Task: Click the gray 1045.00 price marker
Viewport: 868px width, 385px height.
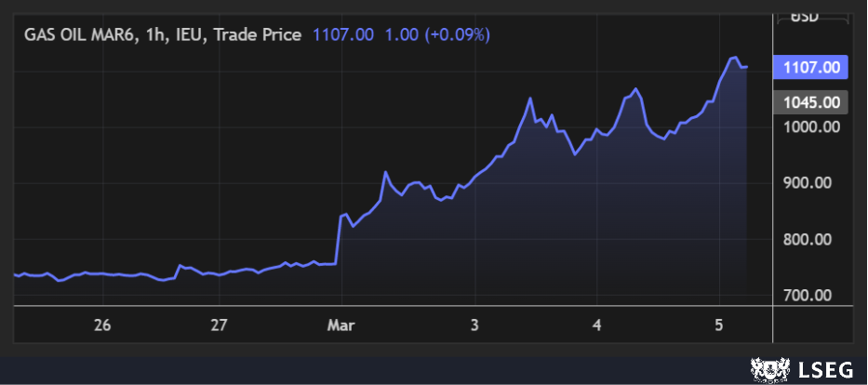Action: pos(811,102)
